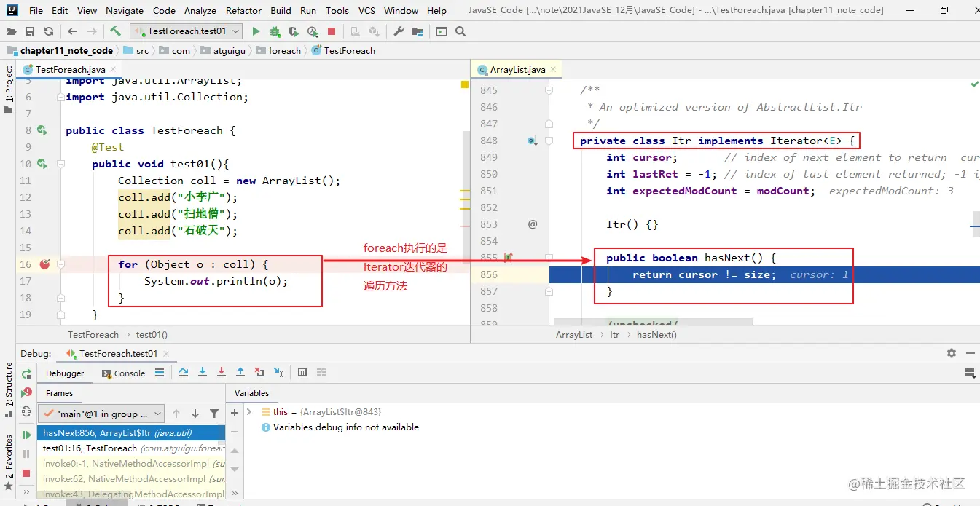Run with coverage using the shield icon
Image resolution: width=980 pixels, height=506 pixels.
pos(294,31)
